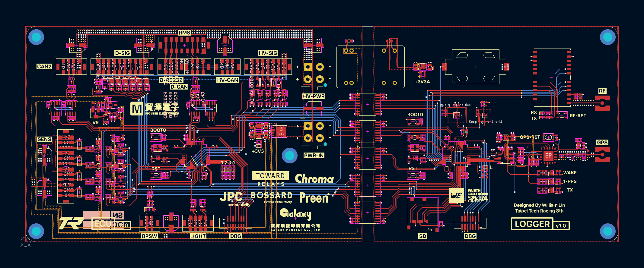Image resolution: width=644 pixels, height=268 pixels.
Task: Select the Taipei Tech Racing 8th text
Action: tap(539, 211)
